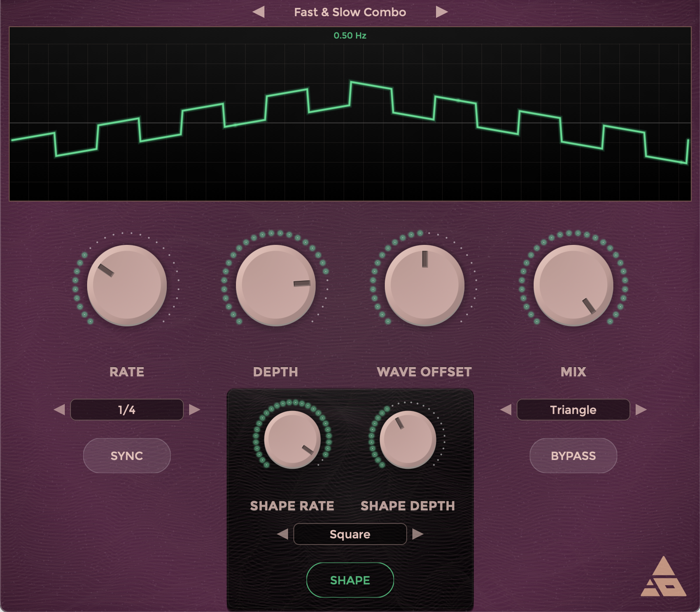Go to previous preset arrow
The height and width of the screenshot is (612, 700).
[259, 12]
